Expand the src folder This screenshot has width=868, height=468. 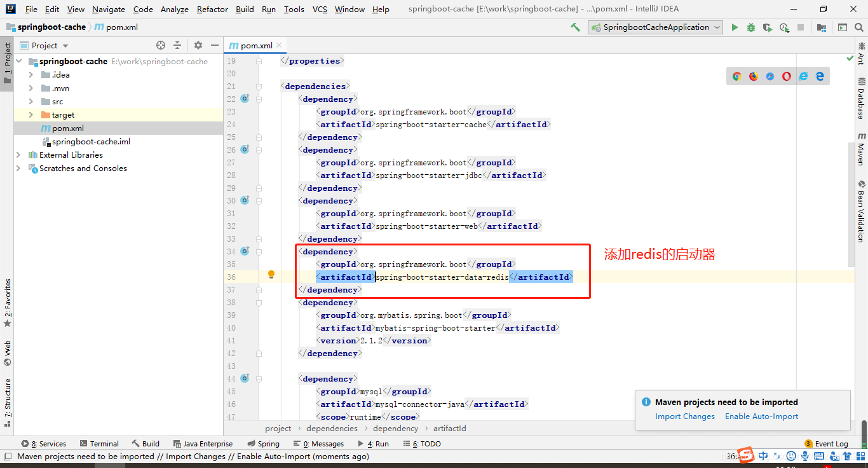pos(31,101)
